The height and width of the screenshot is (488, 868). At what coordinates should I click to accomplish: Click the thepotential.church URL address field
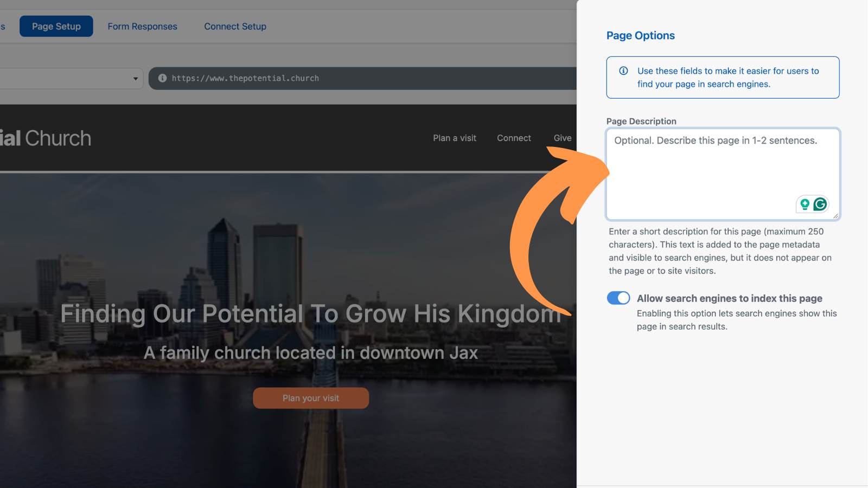pos(362,78)
